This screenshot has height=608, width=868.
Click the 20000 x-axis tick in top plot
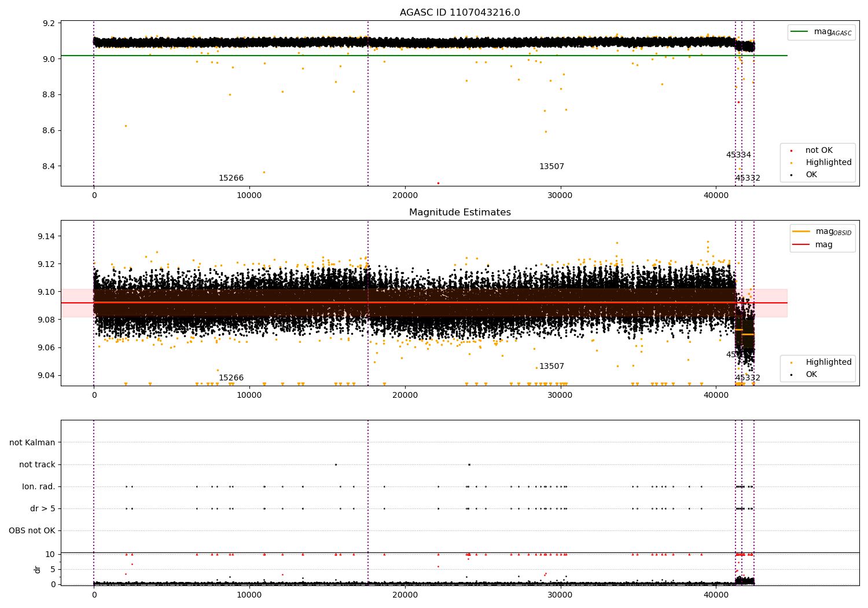pos(405,196)
